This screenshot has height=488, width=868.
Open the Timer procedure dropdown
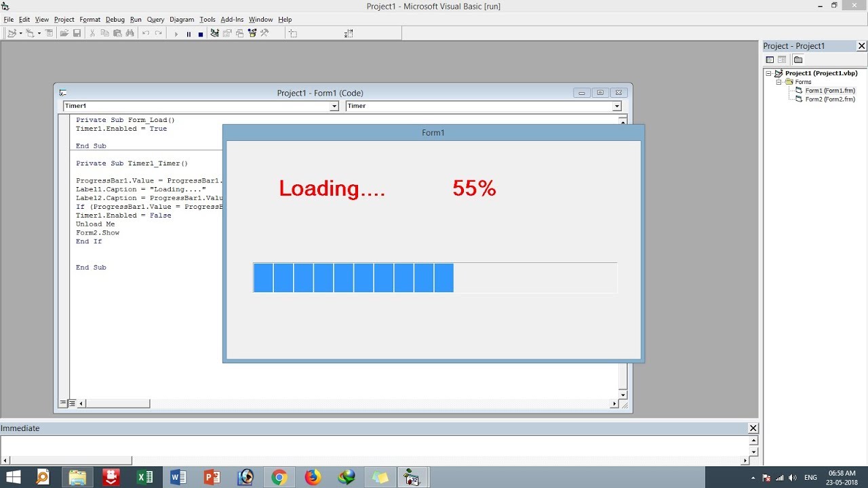tap(617, 106)
